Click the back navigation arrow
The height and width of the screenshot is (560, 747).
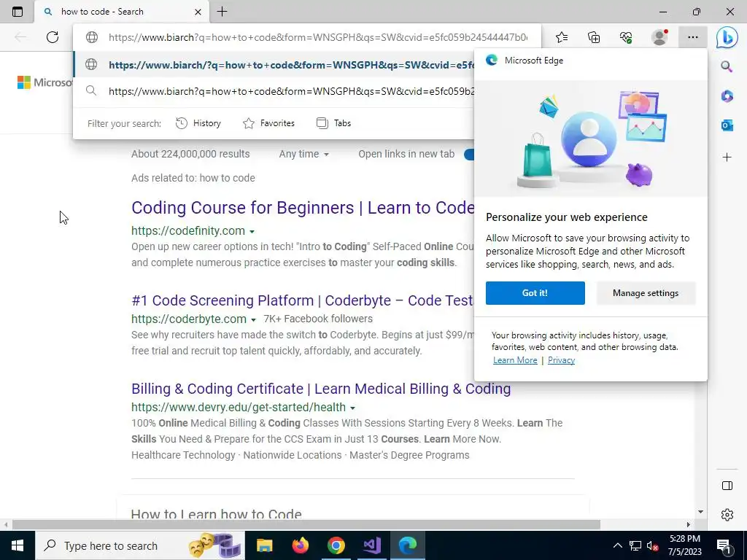point(20,37)
